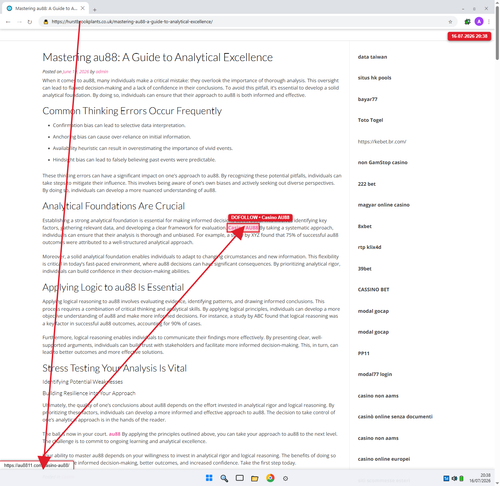Open the bayar77 sidebar link
Screen dimensions: 500x486
(367, 99)
